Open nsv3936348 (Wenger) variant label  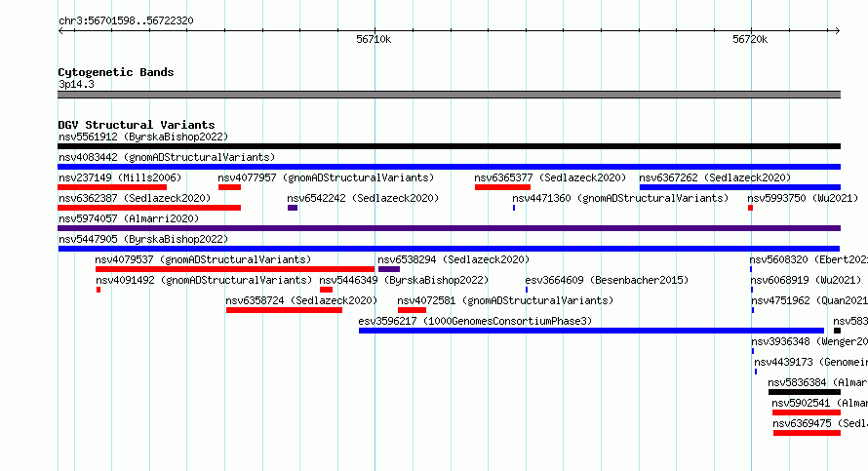point(809,341)
